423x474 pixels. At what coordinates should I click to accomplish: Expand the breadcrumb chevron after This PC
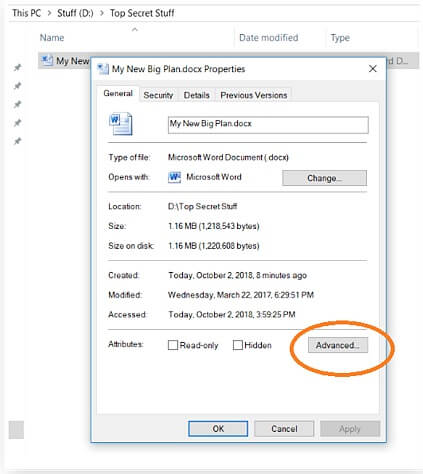coord(49,13)
